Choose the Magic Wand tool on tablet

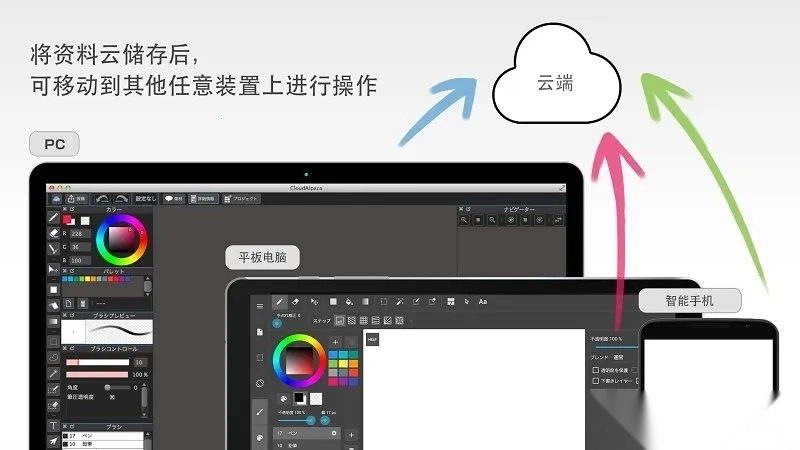point(398,301)
